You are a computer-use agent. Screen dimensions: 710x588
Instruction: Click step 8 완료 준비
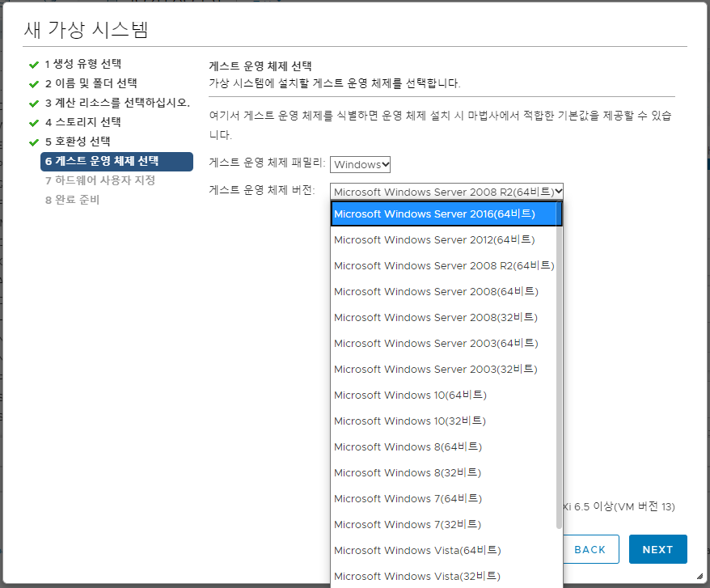click(72, 200)
